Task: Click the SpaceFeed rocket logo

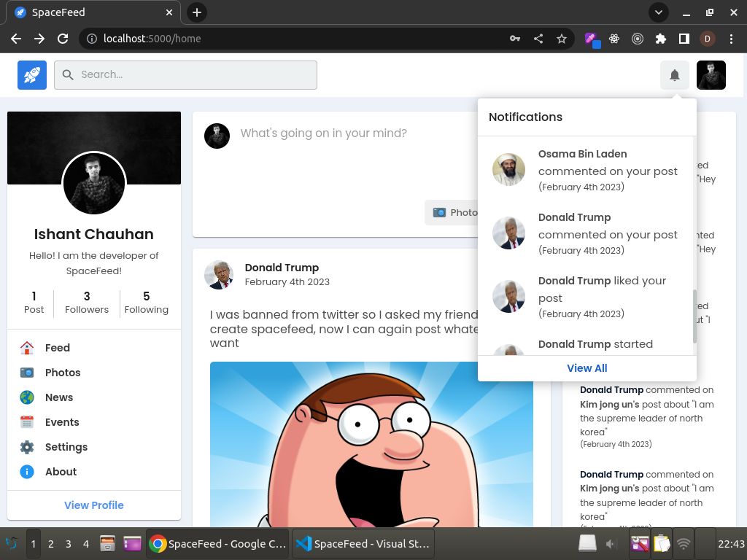Action: (32, 75)
